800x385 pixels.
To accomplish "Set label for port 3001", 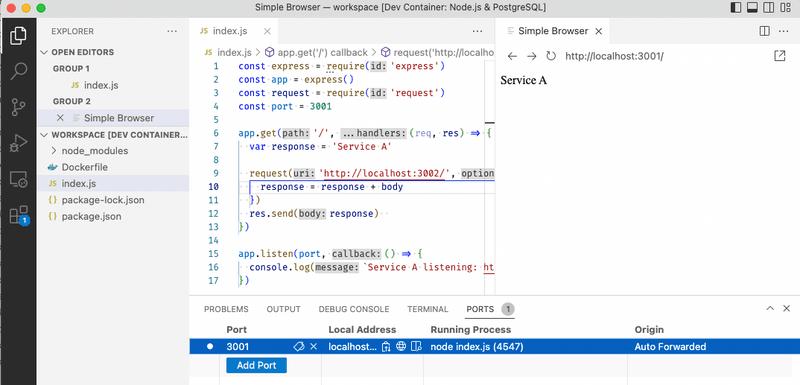I will click(x=298, y=347).
